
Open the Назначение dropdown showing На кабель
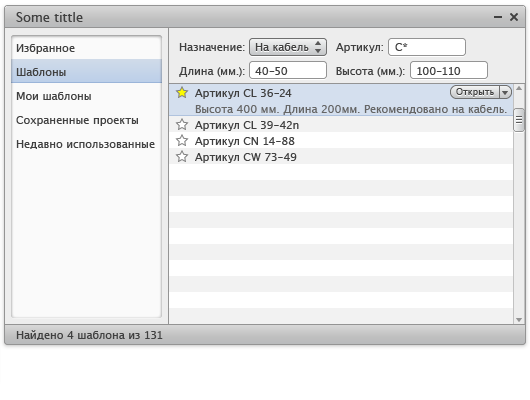click(288, 47)
